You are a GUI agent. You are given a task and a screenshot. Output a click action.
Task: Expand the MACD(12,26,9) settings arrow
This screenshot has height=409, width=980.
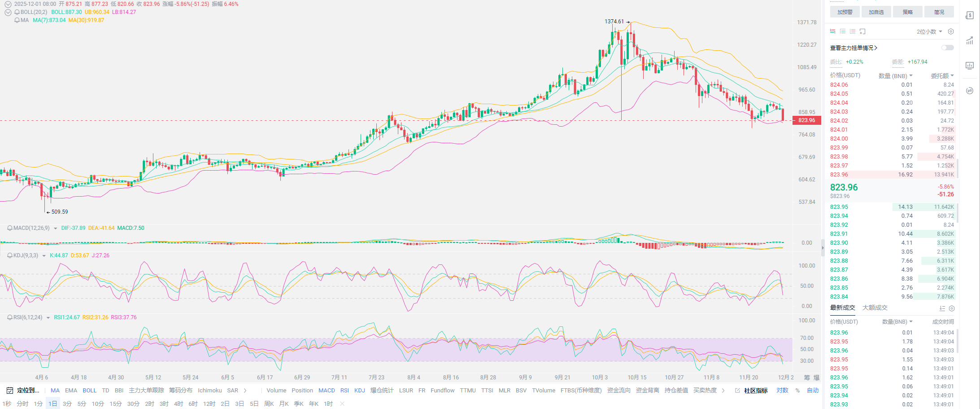[x=55, y=229]
